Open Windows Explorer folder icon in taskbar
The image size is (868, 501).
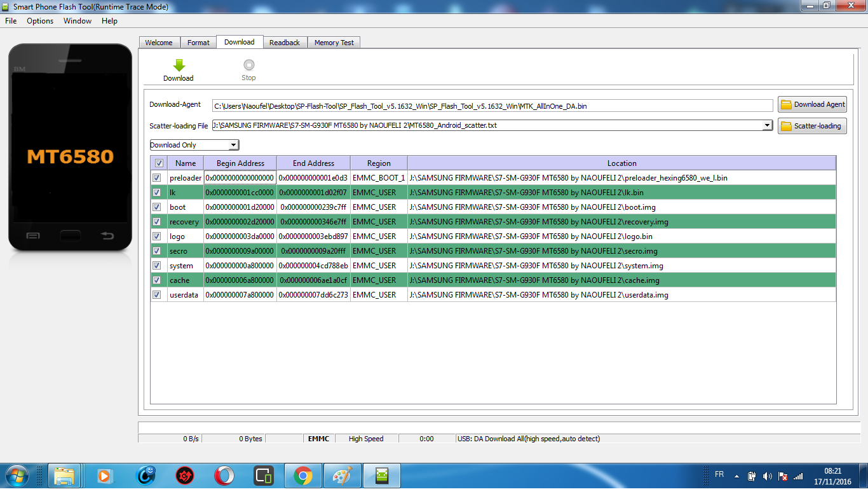pyautogui.click(x=64, y=476)
